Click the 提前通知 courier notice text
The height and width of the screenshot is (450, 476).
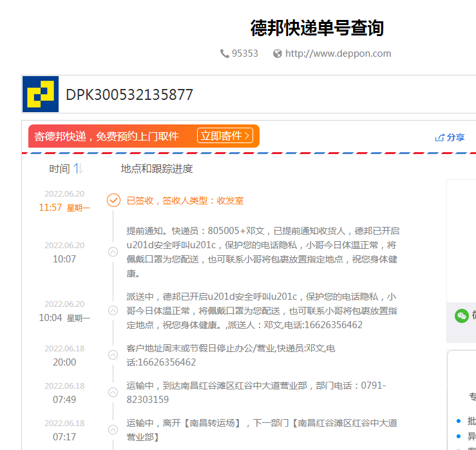(x=263, y=252)
